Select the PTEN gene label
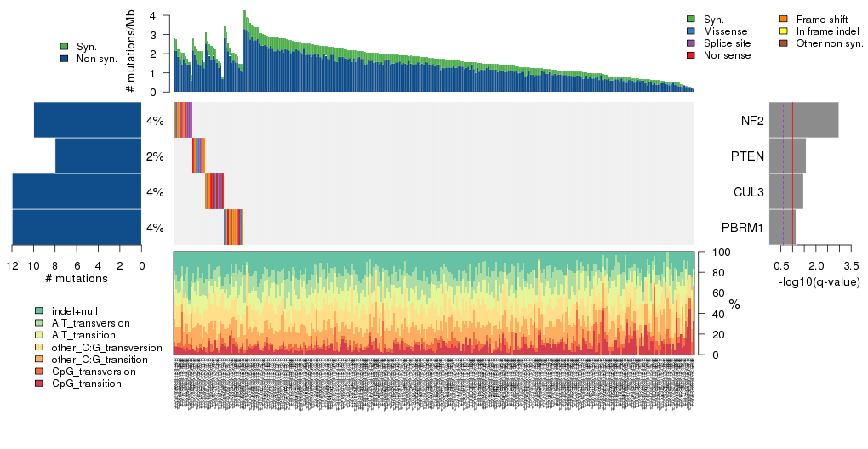The width and height of the screenshot is (868, 449). [747, 156]
